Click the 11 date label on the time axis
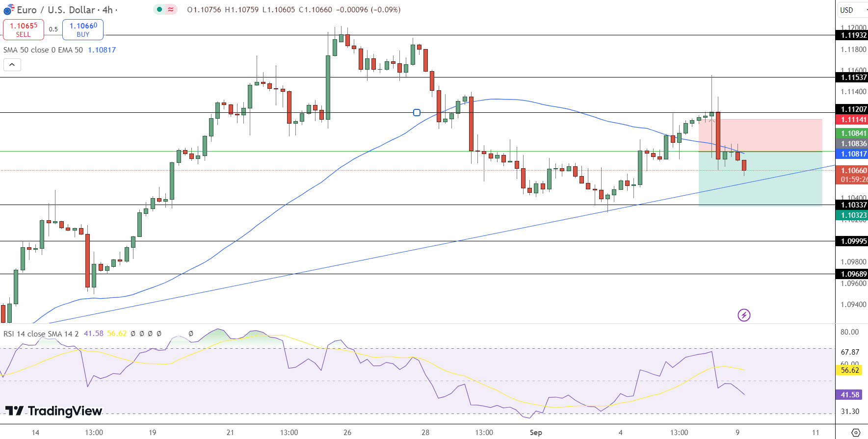The height and width of the screenshot is (439, 868). coord(815,433)
